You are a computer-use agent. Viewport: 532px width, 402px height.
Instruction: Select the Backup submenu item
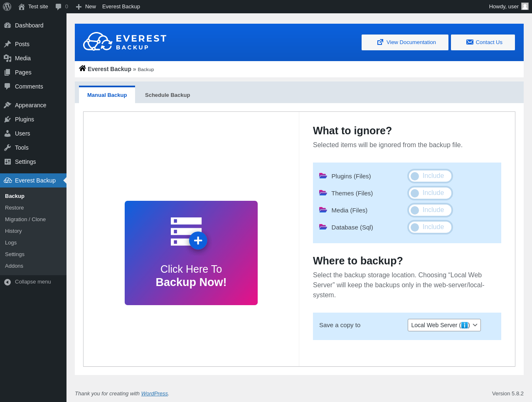pos(33,196)
